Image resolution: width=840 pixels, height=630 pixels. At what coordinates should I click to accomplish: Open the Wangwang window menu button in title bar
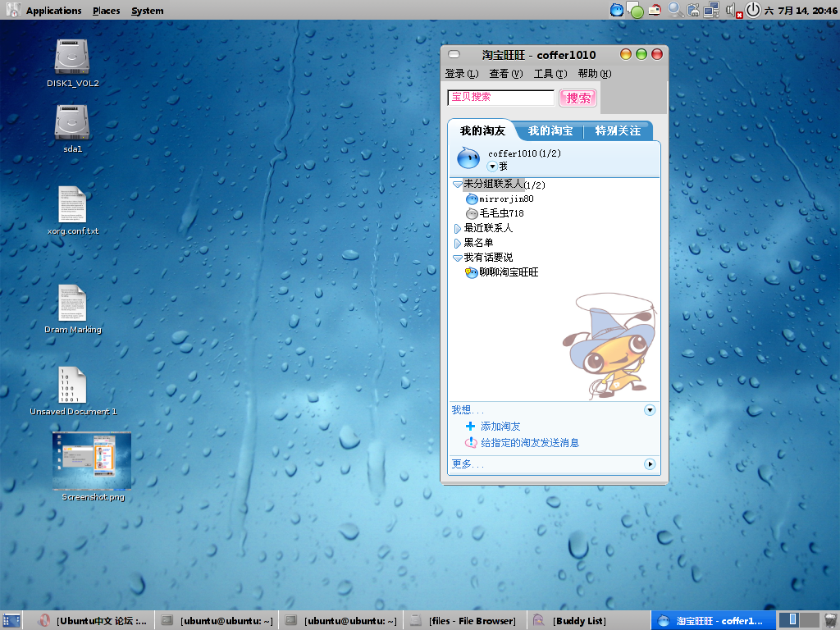(x=454, y=54)
